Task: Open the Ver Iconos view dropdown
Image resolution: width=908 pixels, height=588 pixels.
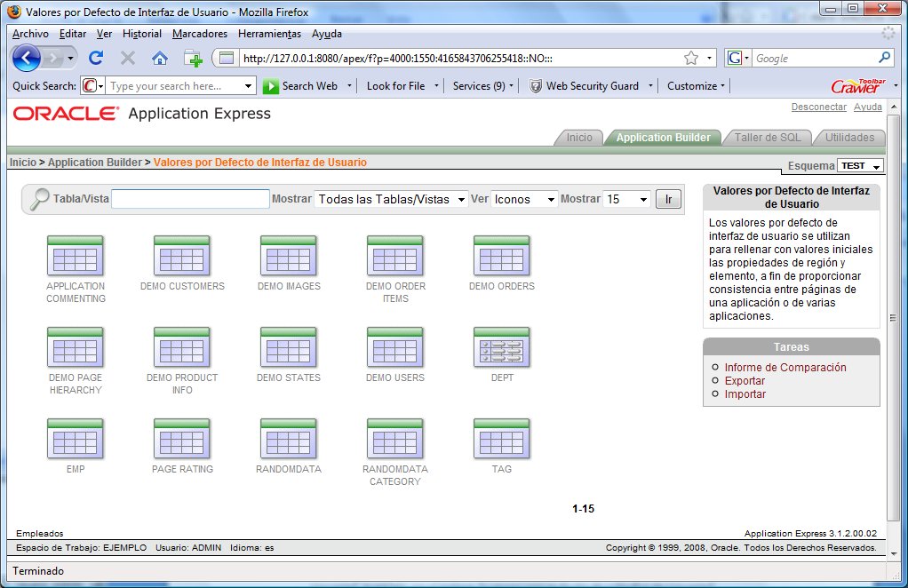Action: [x=524, y=199]
